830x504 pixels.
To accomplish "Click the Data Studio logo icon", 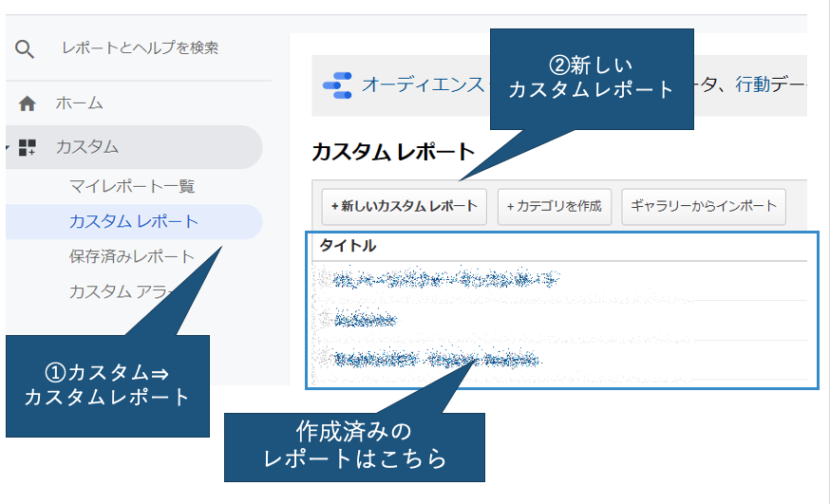I will click(x=337, y=85).
